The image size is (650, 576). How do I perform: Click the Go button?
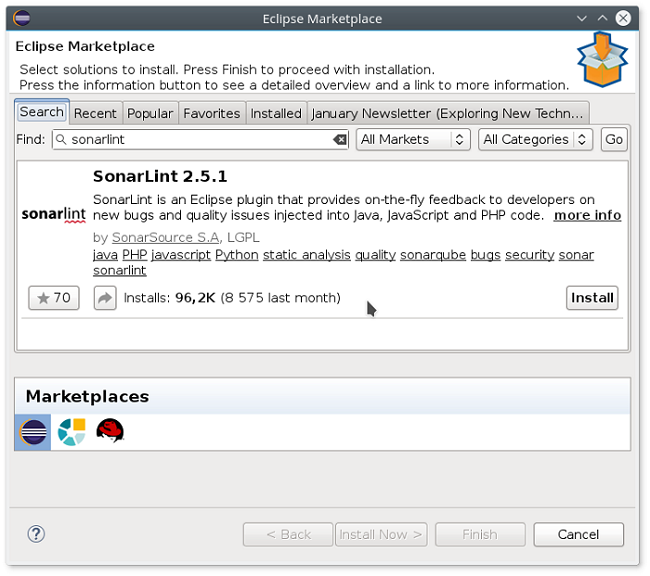pos(614,140)
